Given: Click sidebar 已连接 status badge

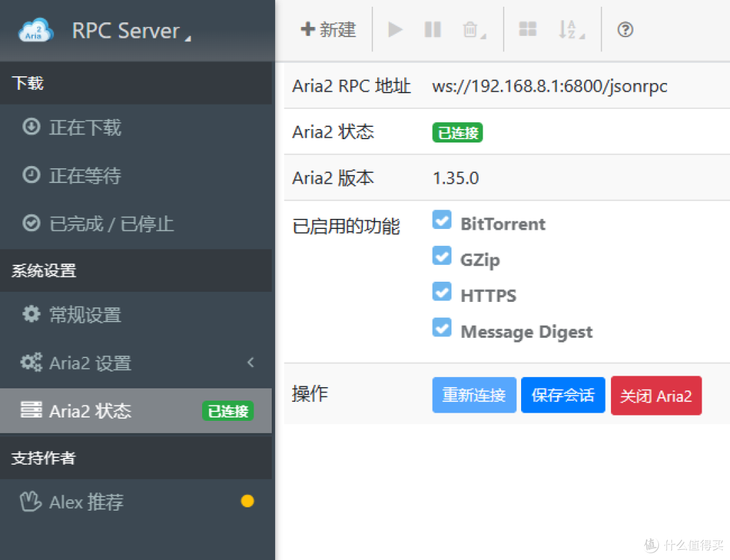Looking at the screenshot, I should [x=228, y=411].
